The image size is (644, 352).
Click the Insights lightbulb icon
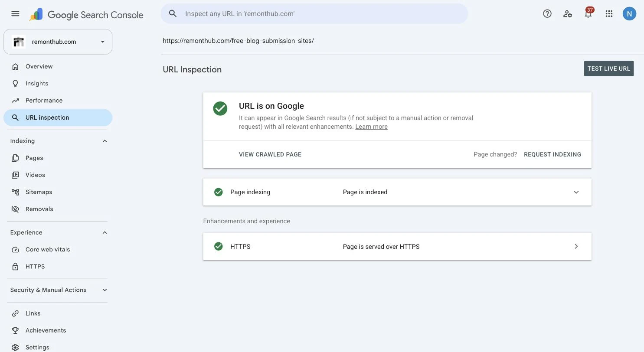[x=16, y=83]
